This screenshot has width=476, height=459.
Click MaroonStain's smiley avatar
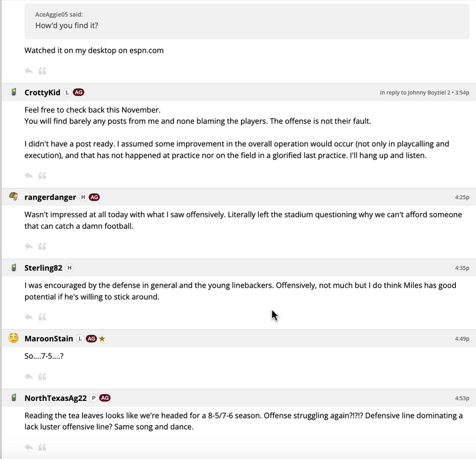[13, 338]
